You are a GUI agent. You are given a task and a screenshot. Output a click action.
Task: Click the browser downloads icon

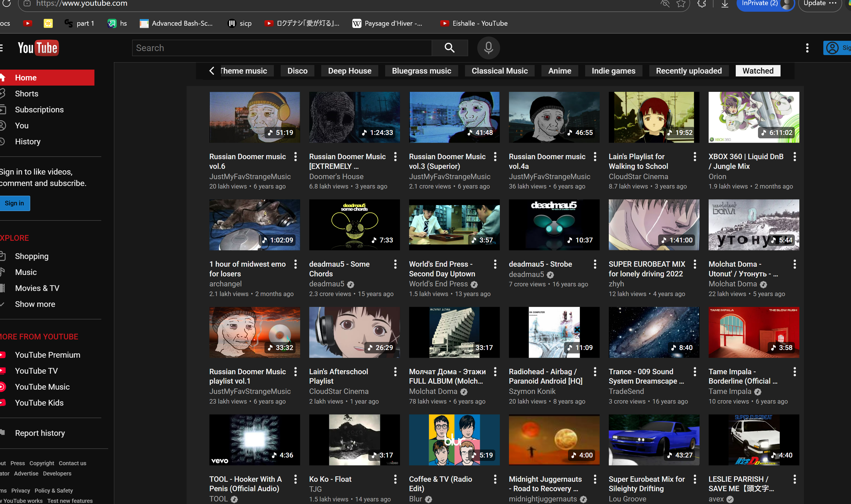coord(724,3)
